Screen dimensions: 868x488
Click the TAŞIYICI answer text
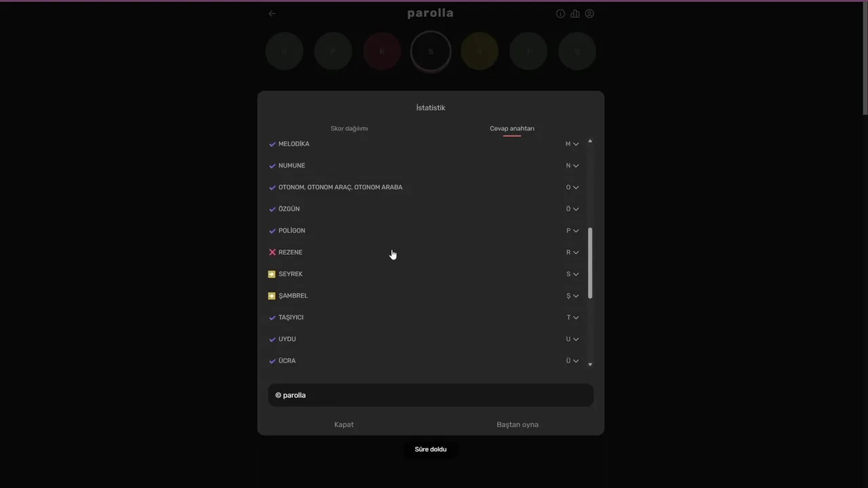pos(291,318)
